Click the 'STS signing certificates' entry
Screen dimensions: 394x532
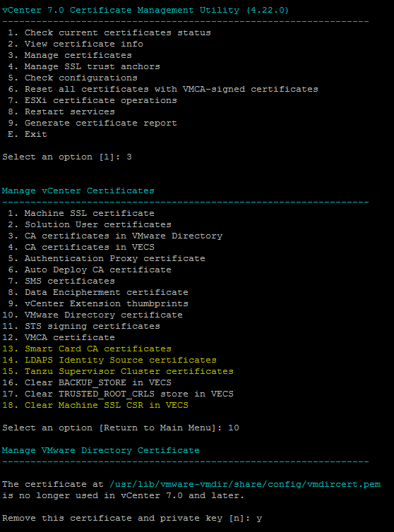pos(80,326)
